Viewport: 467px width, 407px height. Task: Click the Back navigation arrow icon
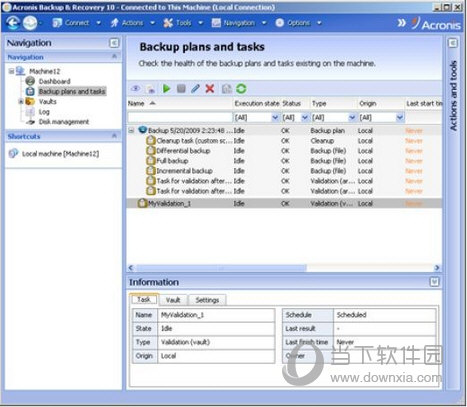pyautogui.click(x=13, y=23)
